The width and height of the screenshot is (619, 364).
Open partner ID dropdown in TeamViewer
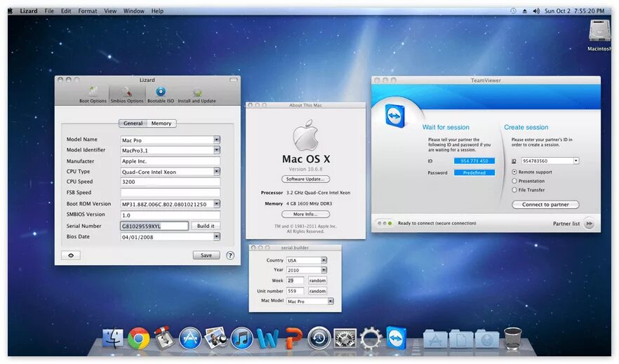(576, 161)
